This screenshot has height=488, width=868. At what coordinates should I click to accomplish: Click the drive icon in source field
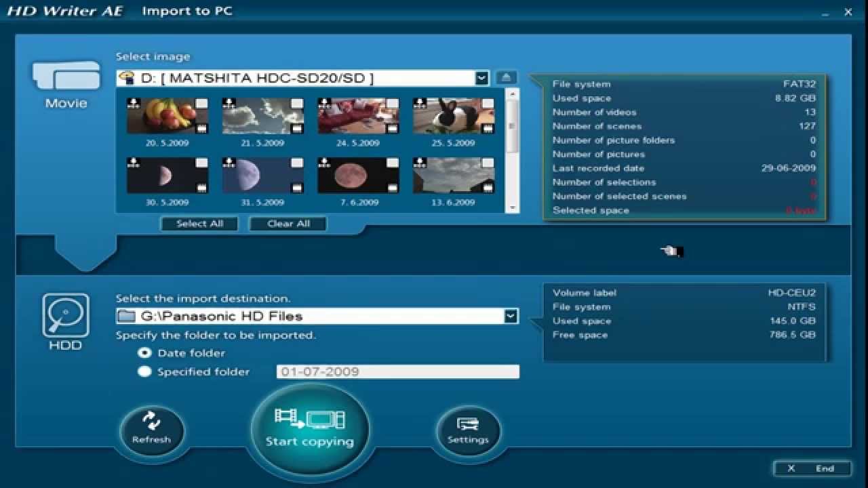(126, 78)
